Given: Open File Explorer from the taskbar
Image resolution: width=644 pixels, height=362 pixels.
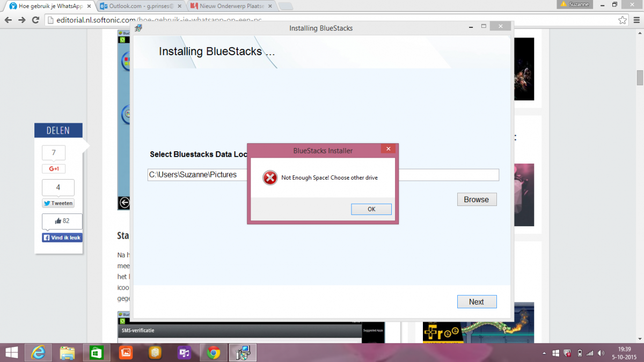Looking at the screenshot, I should click(x=67, y=352).
